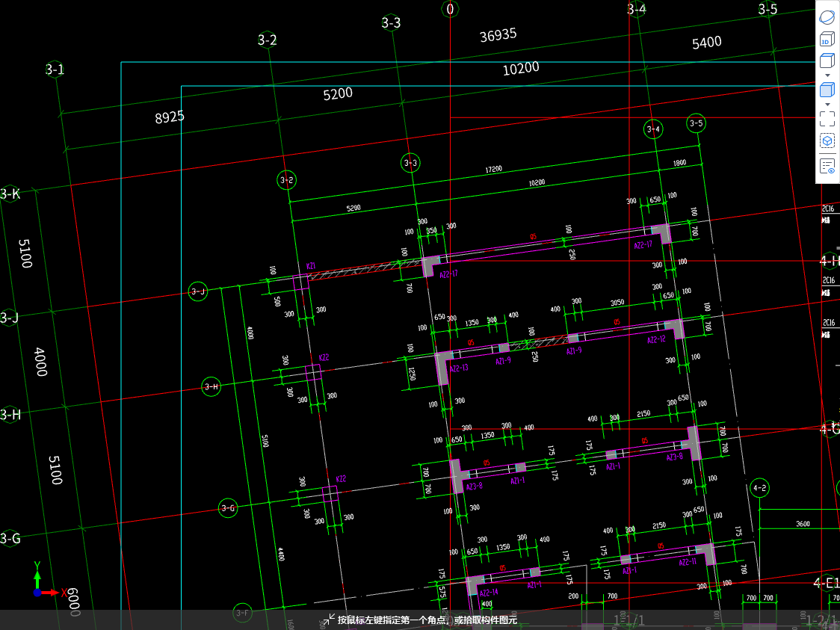Select the shaded solid cube display icon
The image size is (840, 630).
(x=827, y=90)
